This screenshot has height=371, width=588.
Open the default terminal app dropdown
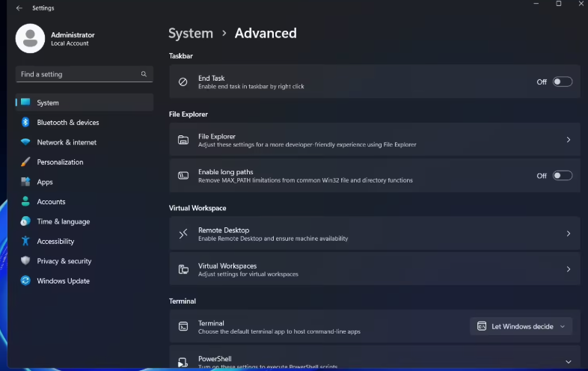[x=521, y=326]
